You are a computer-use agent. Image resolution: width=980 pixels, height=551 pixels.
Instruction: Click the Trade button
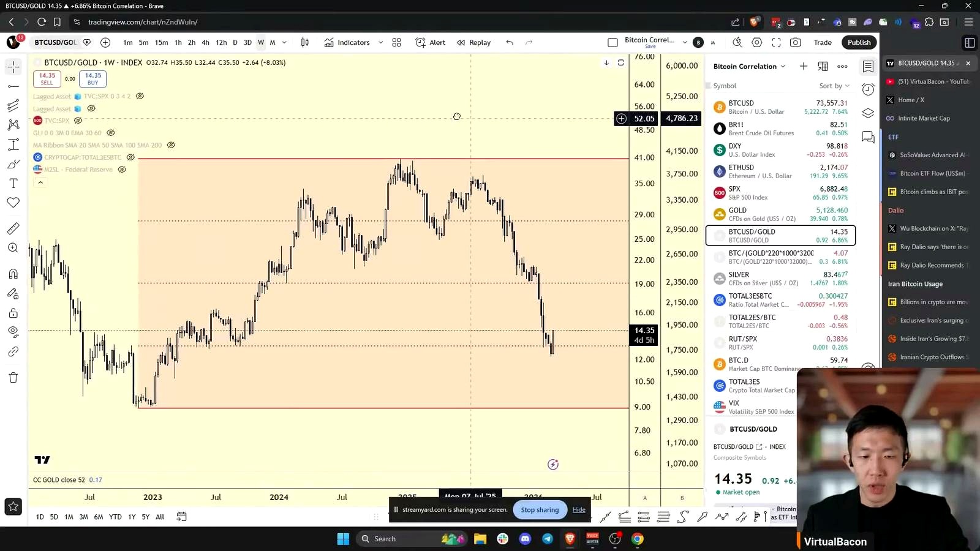click(x=823, y=42)
